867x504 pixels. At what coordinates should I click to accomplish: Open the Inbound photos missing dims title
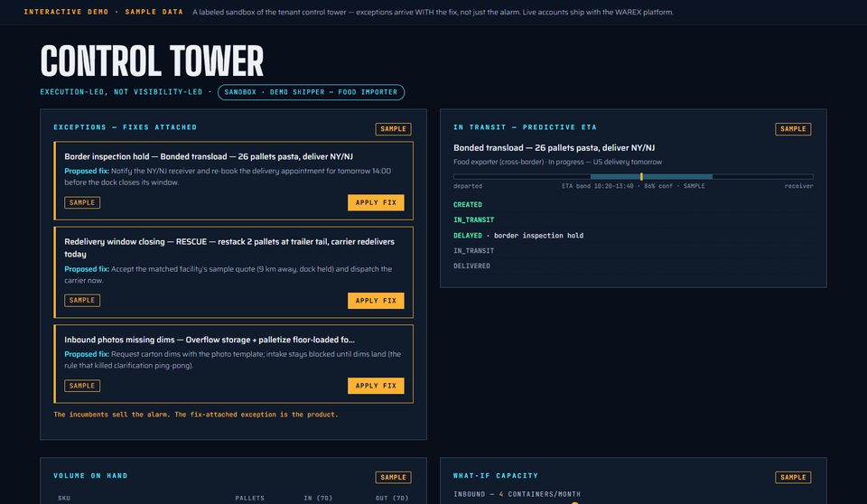(x=210, y=340)
